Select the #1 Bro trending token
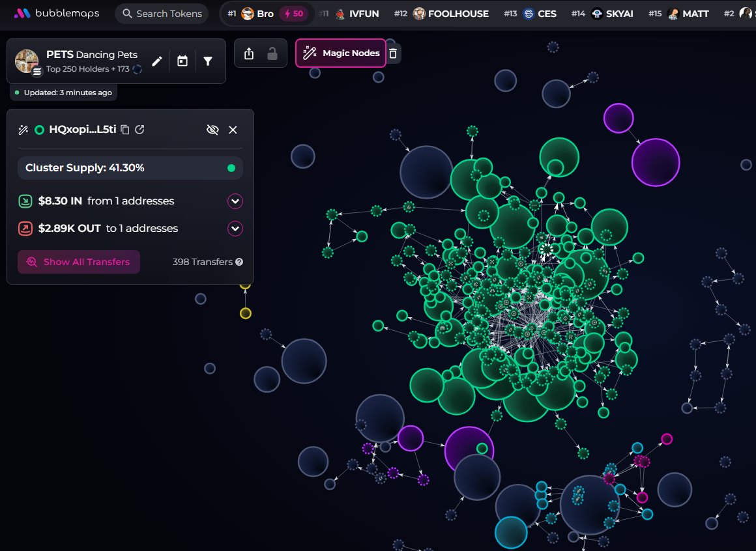Image resolution: width=756 pixels, height=551 pixels. click(x=257, y=14)
